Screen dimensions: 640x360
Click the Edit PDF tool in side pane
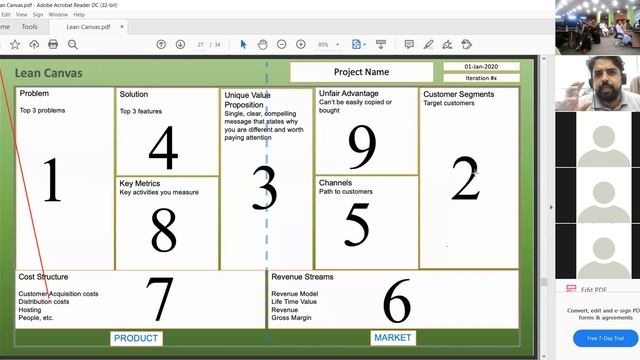[x=587, y=290]
